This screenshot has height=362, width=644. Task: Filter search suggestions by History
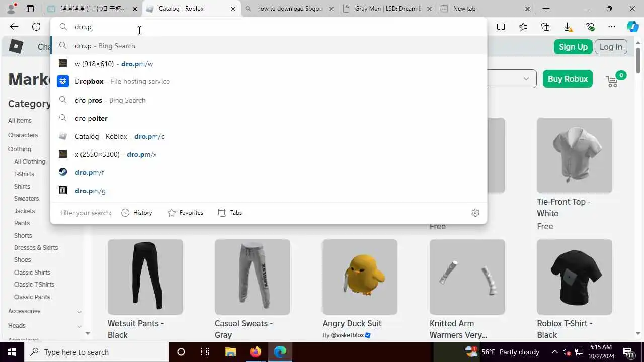[137, 213]
